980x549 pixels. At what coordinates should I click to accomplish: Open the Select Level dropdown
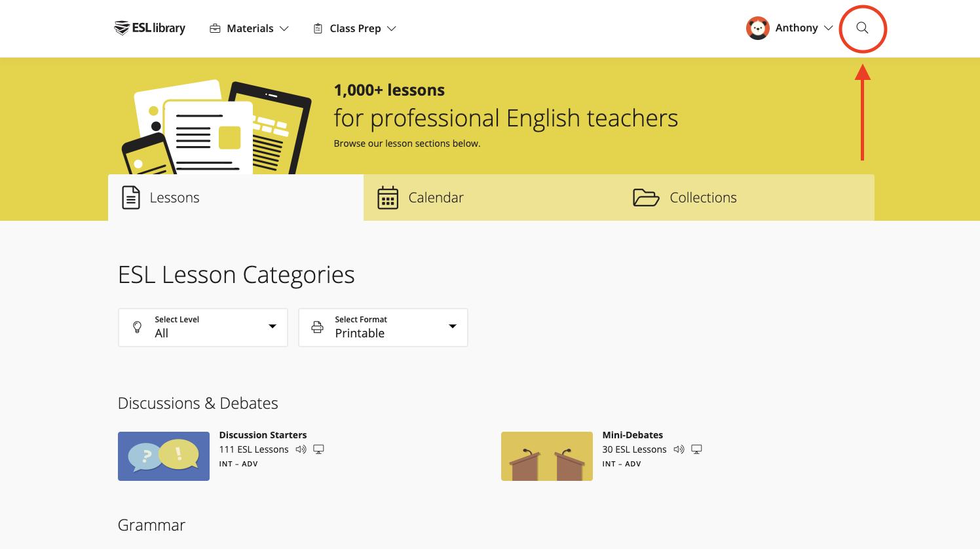click(203, 328)
